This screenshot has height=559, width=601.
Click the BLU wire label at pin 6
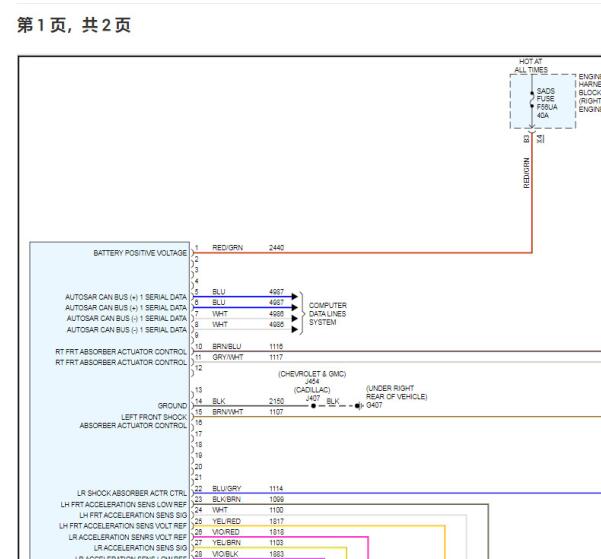point(219,303)
